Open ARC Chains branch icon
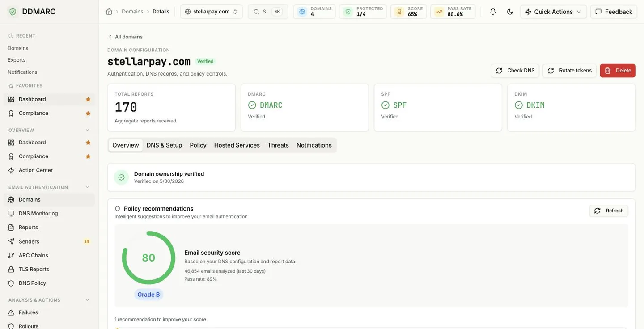 coord(11,255)
